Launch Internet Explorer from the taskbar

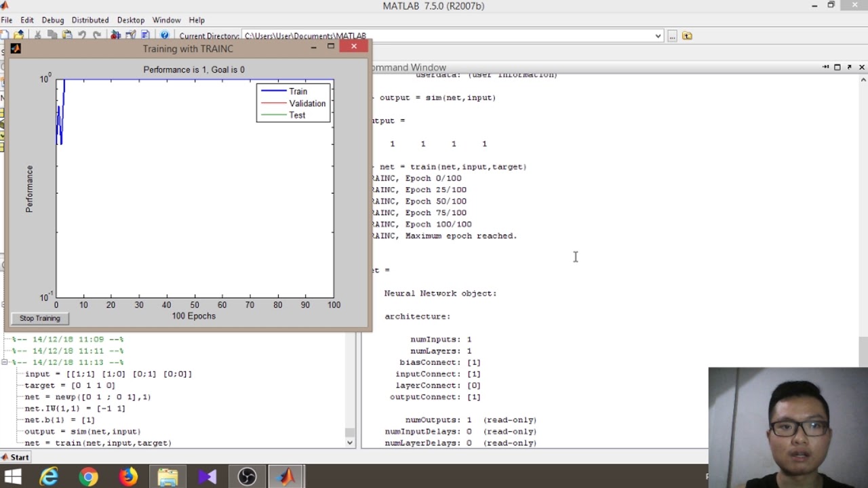tap(49, 477)
